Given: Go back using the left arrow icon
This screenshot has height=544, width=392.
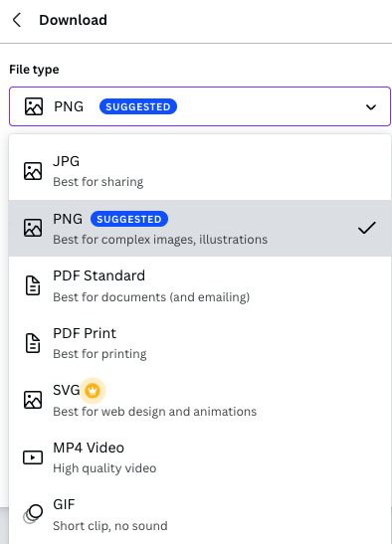Looking at the screenshot, I should pyautogui.click(x=17, y=20).
